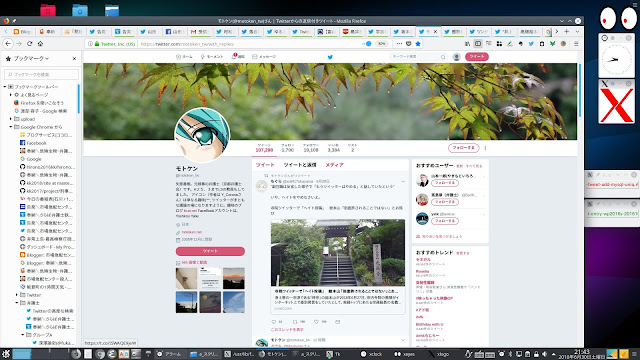The image size is (640, 360).
Task: Select the Media tab on the timeline
Action: [334, 165]
